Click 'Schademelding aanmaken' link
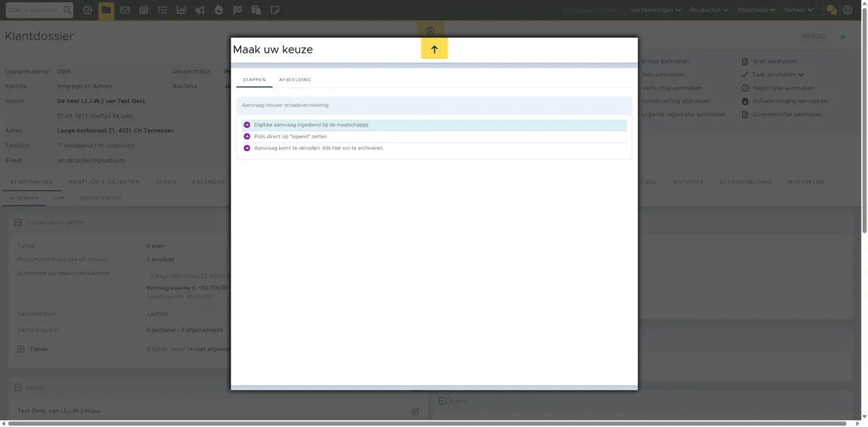868x427 pixels. pos(789,101)
